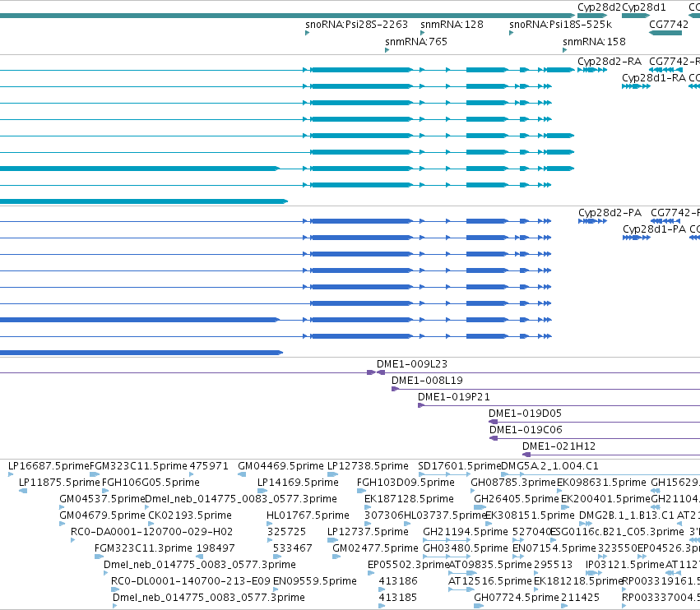
Task: Select protein Cyp28d1-PA
Action: click(636, 238)
